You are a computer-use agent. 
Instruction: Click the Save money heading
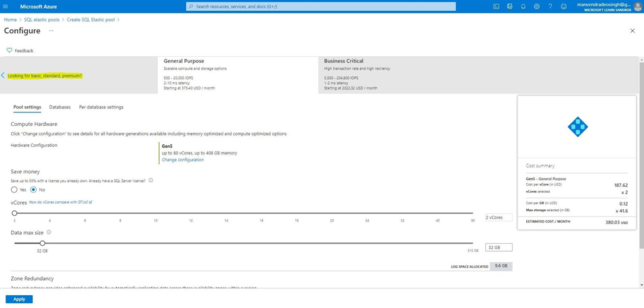(25, 171)
